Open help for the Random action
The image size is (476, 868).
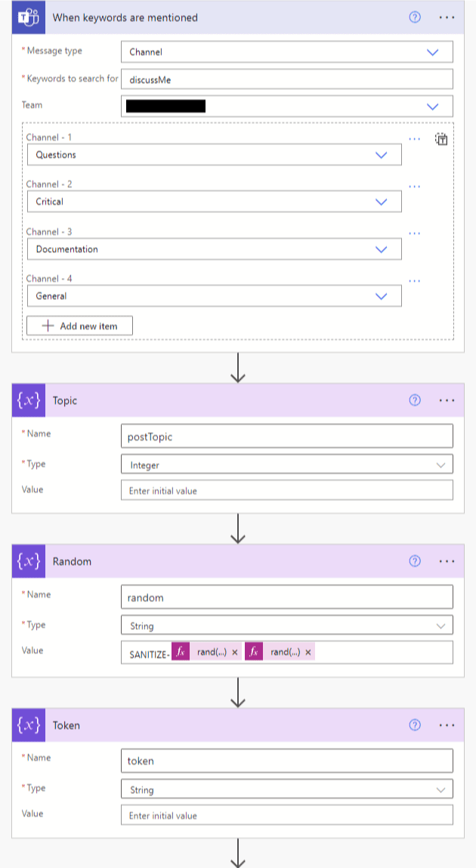(414, 561)
